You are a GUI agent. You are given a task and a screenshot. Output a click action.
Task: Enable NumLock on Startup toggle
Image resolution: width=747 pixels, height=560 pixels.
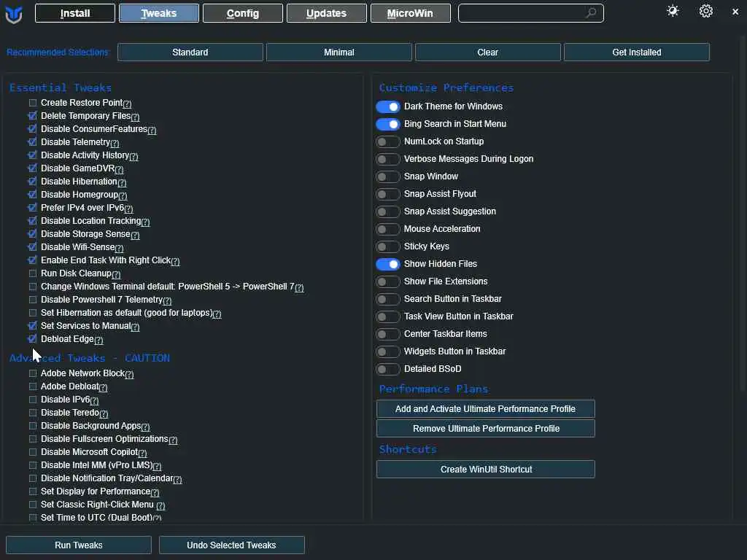coord(388,141)
